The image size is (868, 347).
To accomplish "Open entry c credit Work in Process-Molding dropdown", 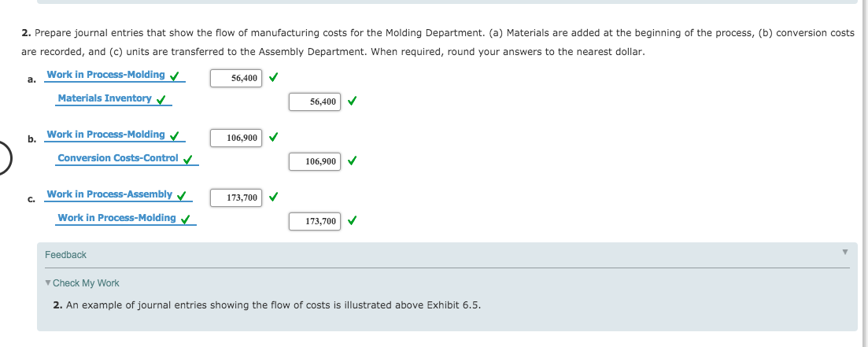I will [127, 219].
